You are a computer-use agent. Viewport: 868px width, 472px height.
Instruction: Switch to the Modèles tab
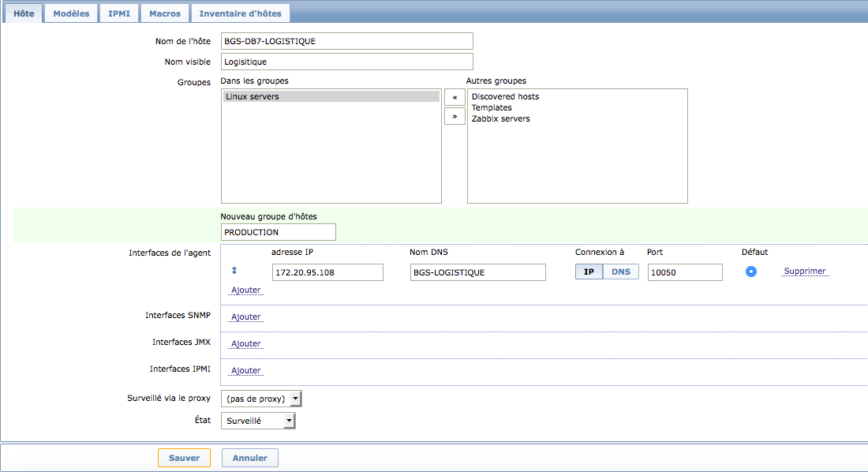pyautogui.click(x=71, y=13)
